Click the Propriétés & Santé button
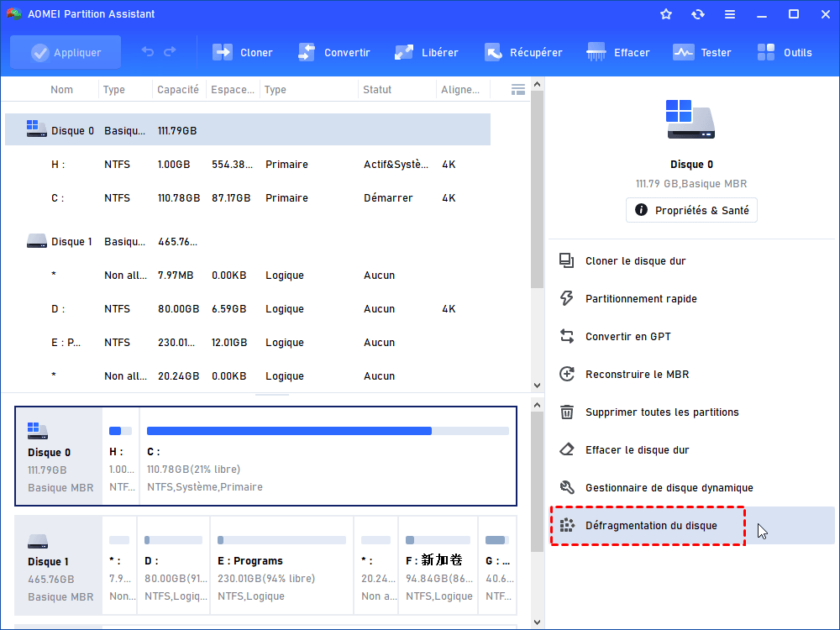Viewport: 840px width, 630px height. coord(691,210)
